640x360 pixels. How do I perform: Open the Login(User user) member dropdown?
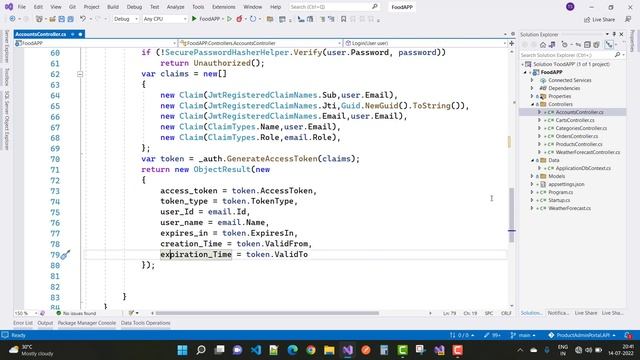425,43
